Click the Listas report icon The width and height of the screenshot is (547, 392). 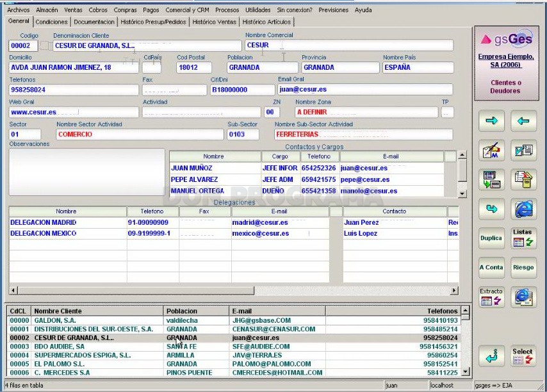point(523,238)
